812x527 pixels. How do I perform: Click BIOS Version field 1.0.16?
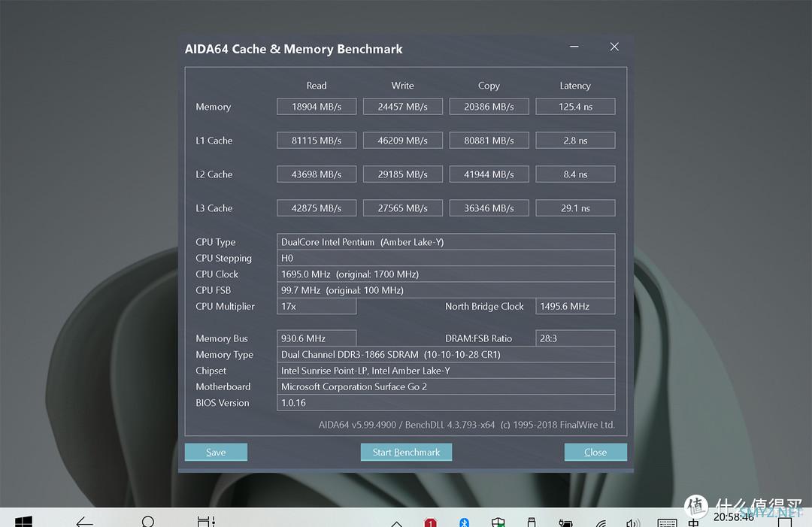pos(446,402)
